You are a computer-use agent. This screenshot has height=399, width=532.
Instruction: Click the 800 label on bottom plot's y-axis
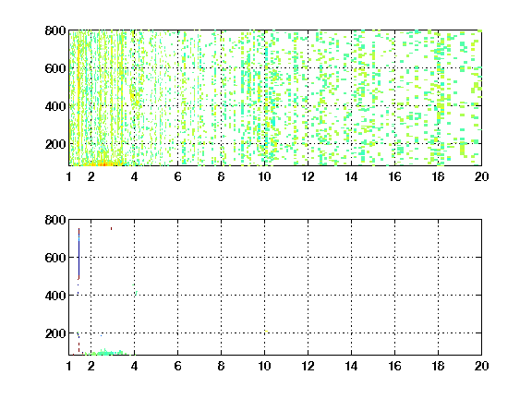pyautogui.click(x=55, y=220)
